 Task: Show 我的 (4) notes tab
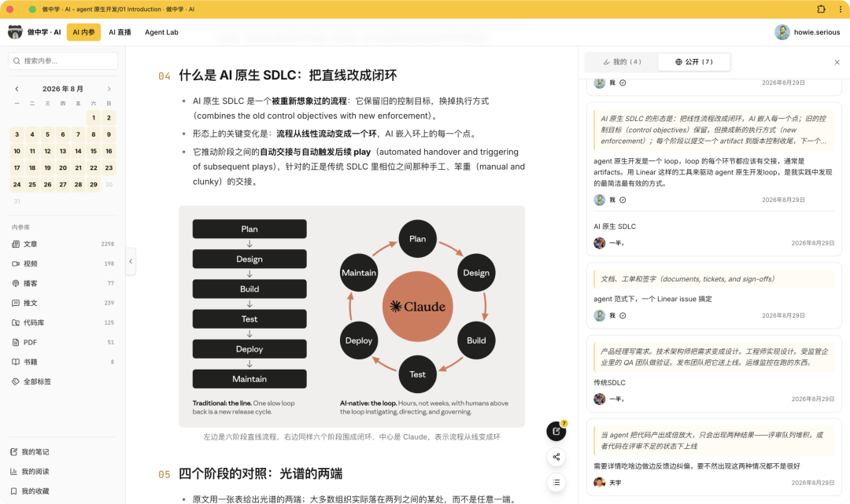point(623,61)
